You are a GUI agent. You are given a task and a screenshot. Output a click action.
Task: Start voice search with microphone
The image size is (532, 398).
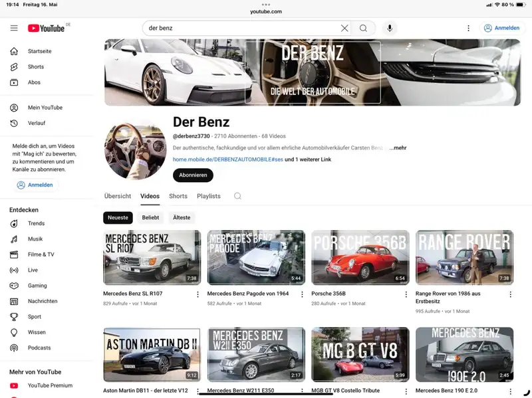click(x=390, y=28)
